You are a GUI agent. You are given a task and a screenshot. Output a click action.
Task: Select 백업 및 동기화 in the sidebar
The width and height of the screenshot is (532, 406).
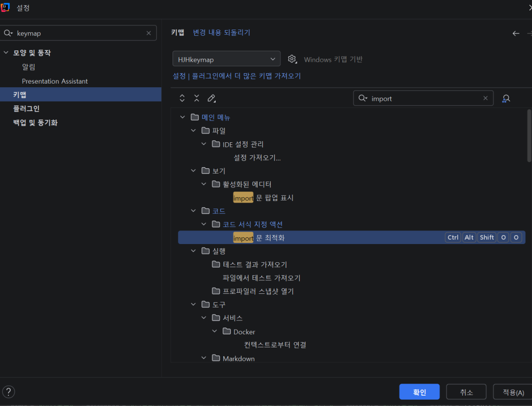[x=35, y=123]
